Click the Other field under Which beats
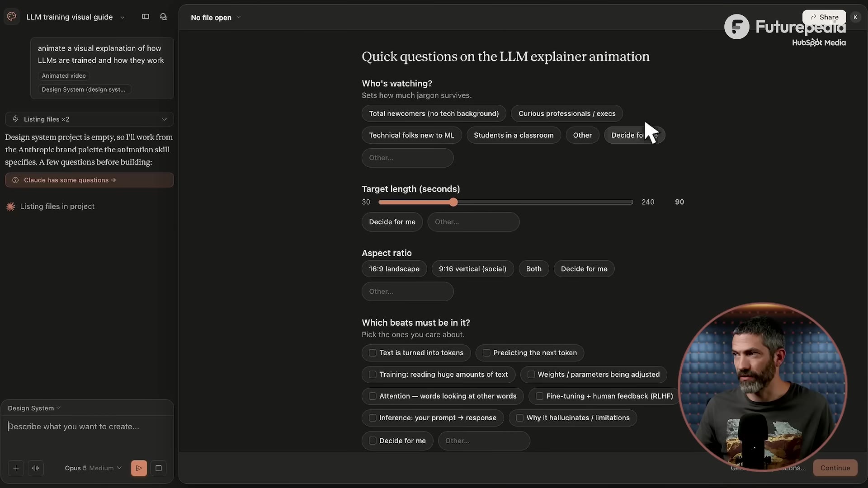 pyautogui.click(x=484, y=441)
